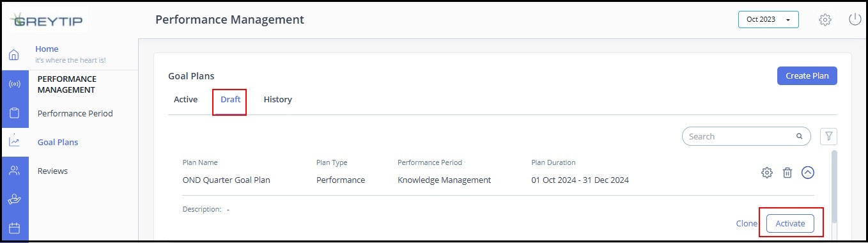Click the Clone link

pos(747,223)
